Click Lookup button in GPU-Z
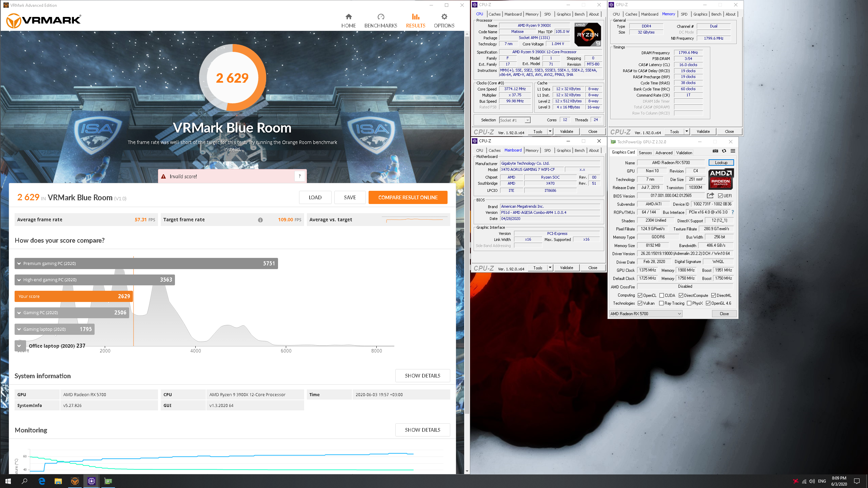This screenshot has height=488, width=868. [721, 163]
